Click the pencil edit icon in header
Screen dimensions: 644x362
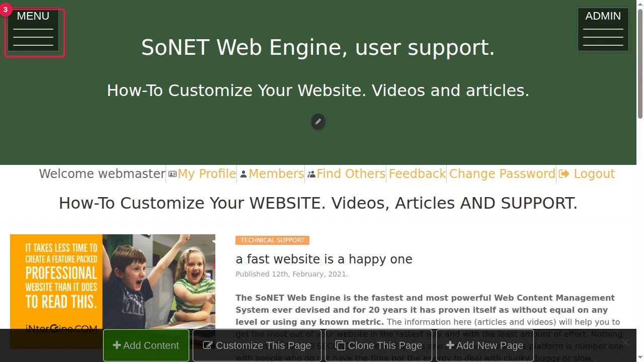pos(318,122)
